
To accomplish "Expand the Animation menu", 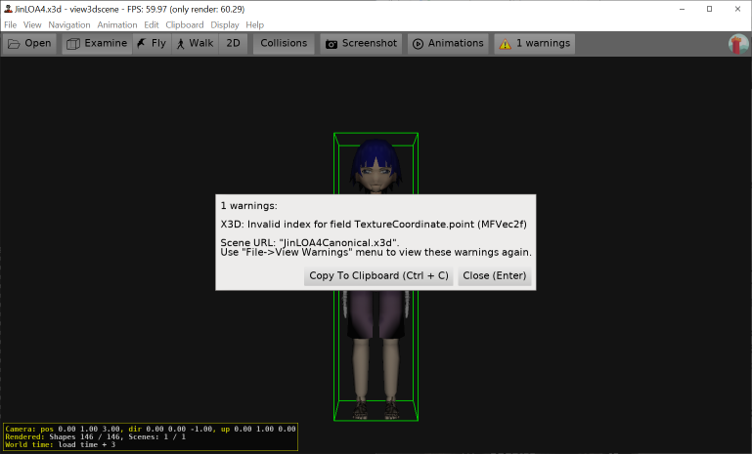I will click(x=117, y=24).
